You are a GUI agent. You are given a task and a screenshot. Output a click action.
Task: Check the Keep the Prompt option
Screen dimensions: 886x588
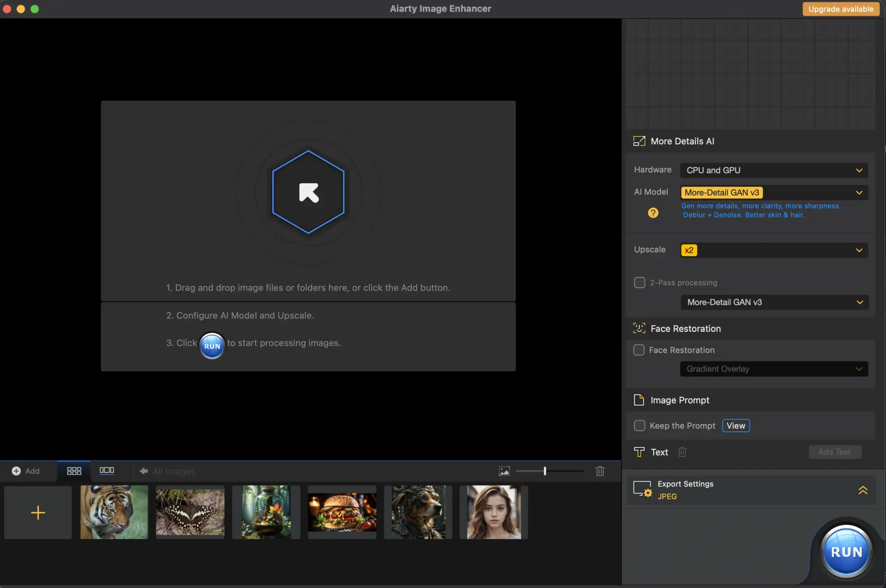[639, 426]
